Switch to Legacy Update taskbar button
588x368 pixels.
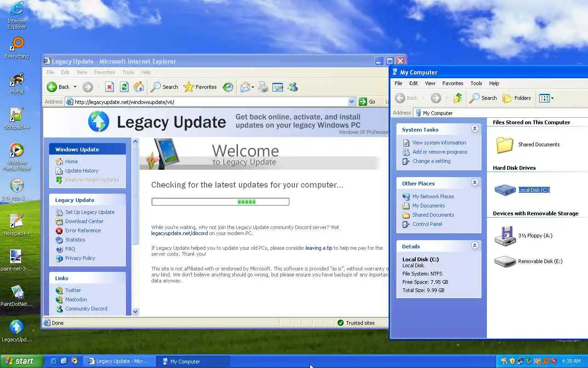coord(121,362)
